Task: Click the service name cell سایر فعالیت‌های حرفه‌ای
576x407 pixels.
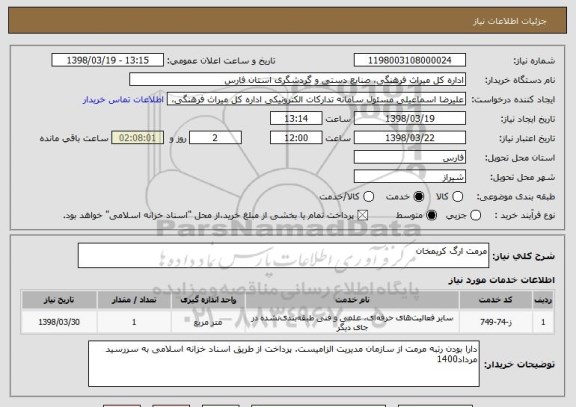Action: tap(352, 322)
